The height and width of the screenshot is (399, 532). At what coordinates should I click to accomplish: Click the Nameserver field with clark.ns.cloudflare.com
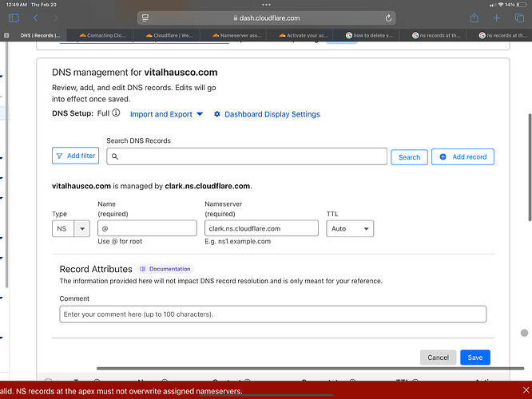(261, 228)
